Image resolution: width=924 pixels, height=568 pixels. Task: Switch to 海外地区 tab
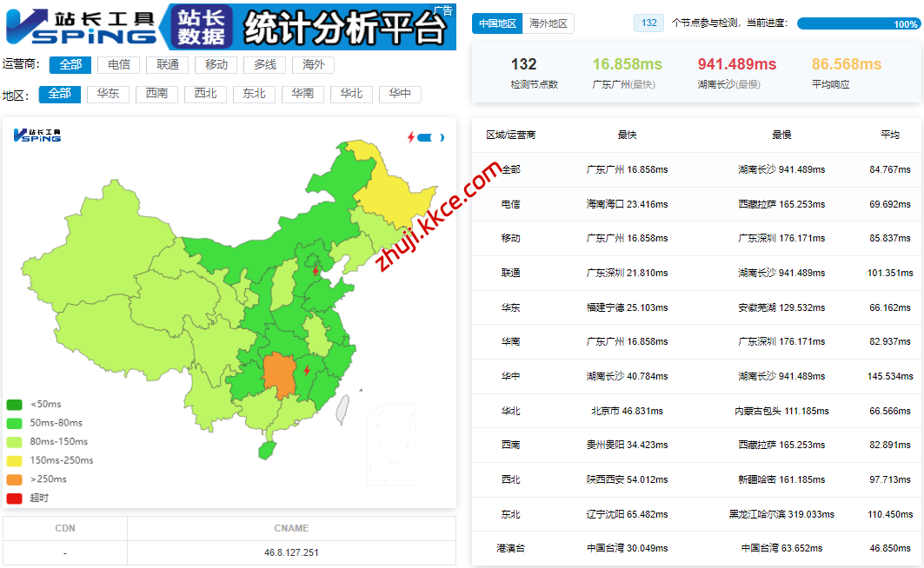(x=548, y=23)
